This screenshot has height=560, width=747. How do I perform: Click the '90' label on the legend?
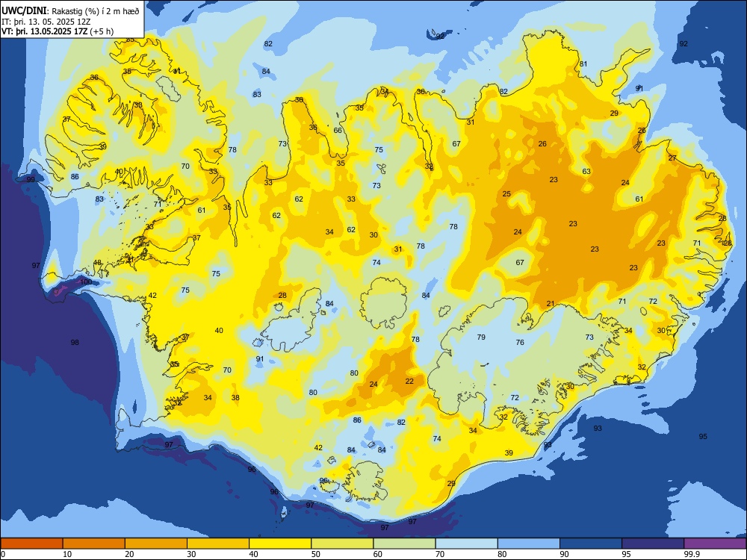click(564, 554)
